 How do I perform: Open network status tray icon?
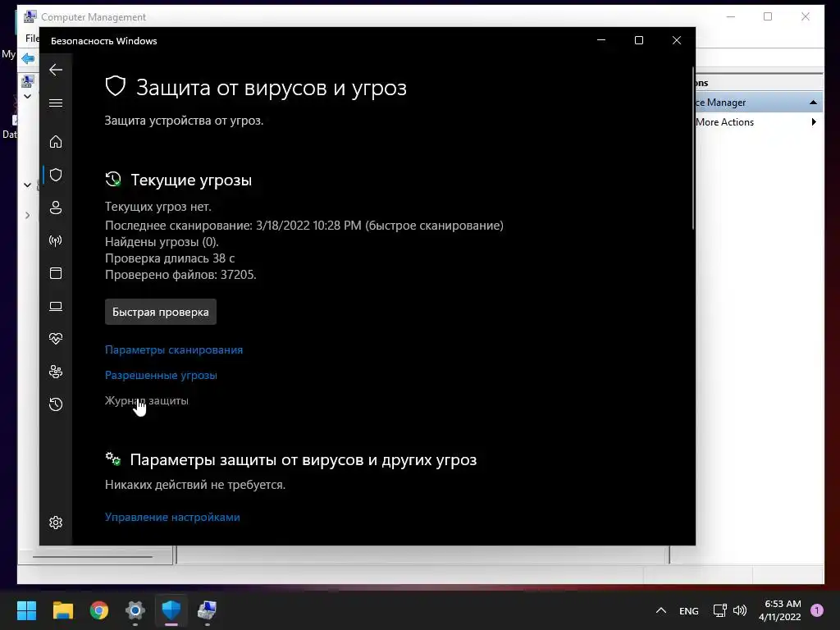[719, 610]
